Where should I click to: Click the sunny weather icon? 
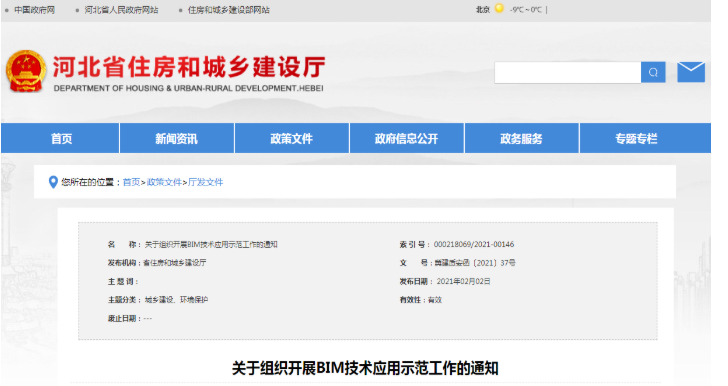pyautogui.click(x=499, y=8)
